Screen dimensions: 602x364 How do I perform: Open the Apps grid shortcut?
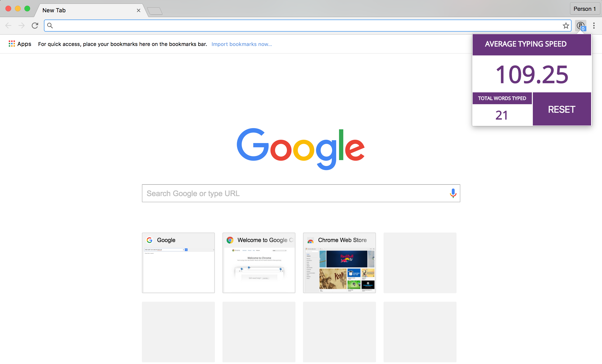[20, 44]
